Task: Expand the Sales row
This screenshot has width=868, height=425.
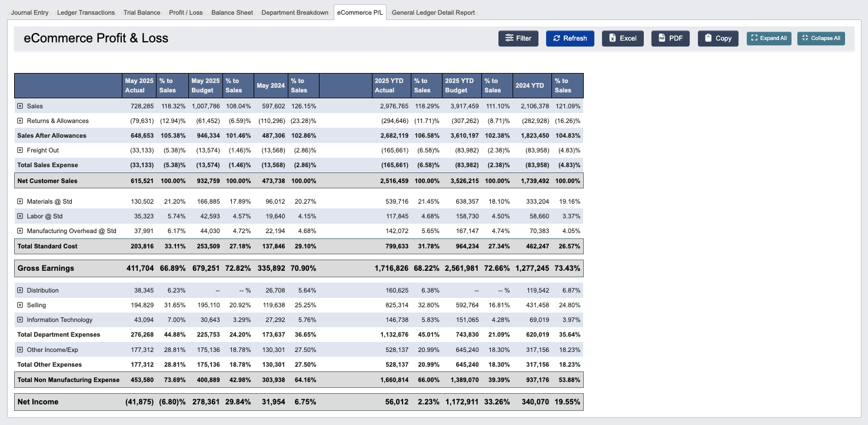Action: [20, 106]
